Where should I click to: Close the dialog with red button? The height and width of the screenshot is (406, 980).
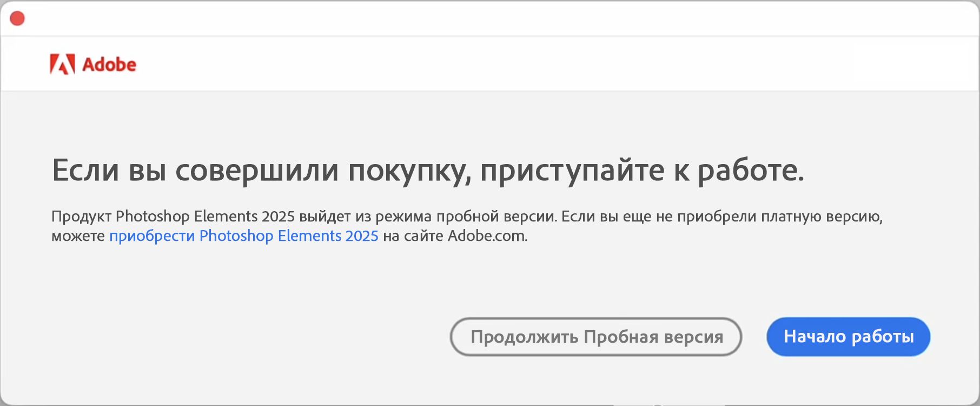click(17, 18)
